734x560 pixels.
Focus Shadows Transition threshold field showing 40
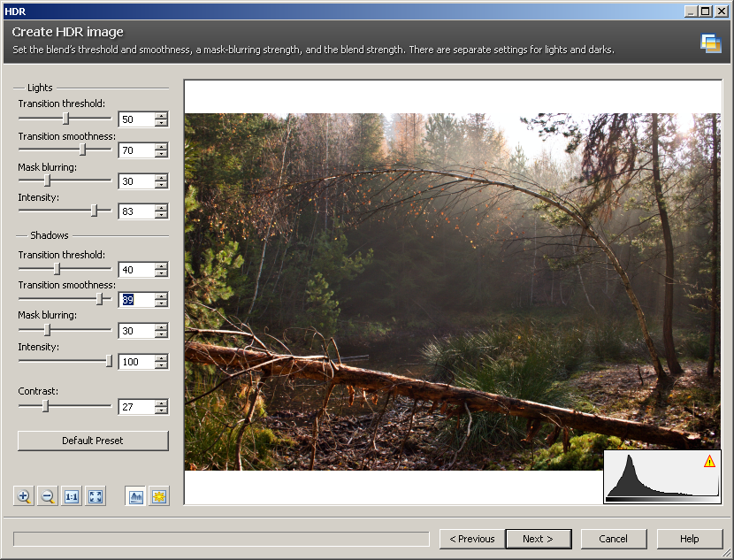pos(137,270)
